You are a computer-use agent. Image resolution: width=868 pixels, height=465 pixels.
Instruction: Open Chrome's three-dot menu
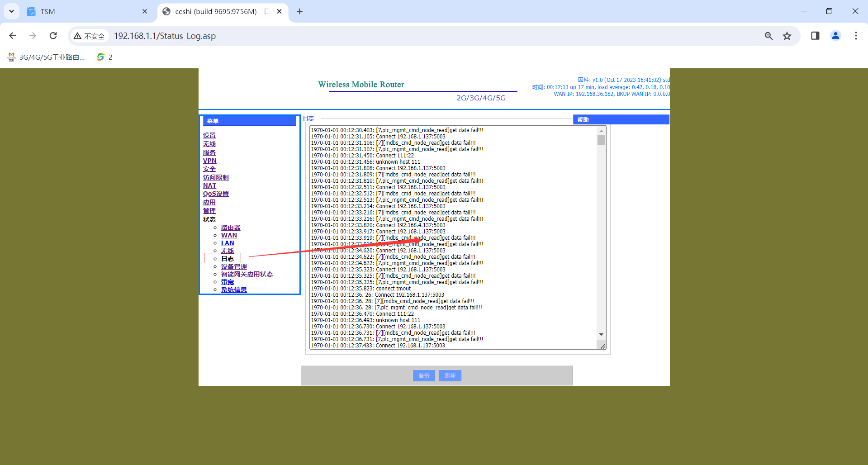tap(855, 36)
